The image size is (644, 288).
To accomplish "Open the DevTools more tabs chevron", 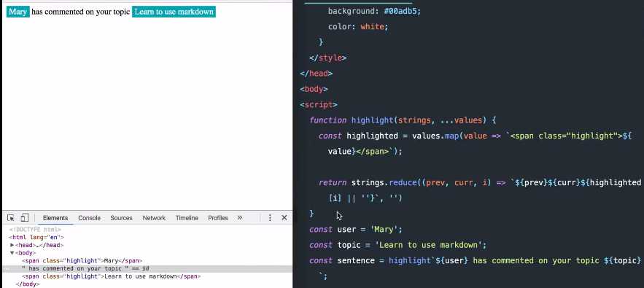I will 240,218.
